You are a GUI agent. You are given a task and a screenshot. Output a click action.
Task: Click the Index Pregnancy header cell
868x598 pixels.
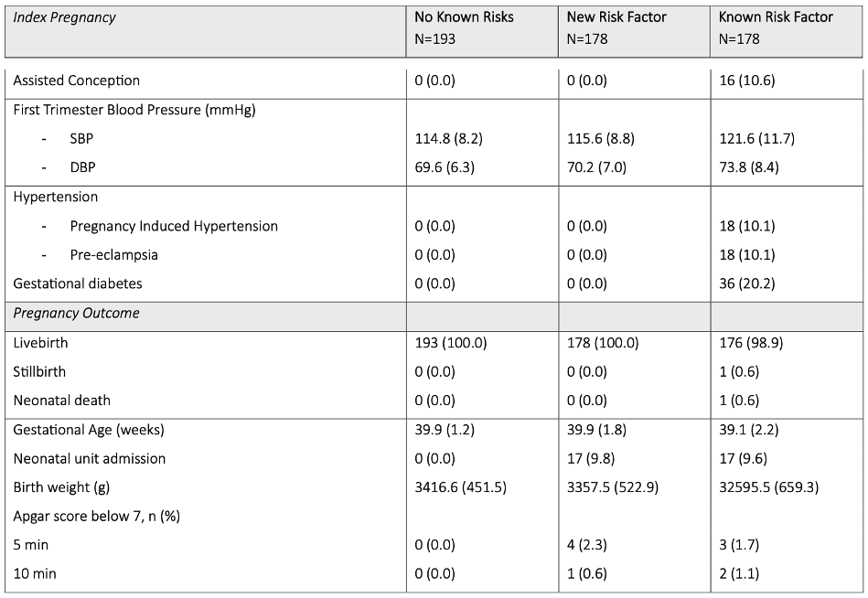click(206, 31)
